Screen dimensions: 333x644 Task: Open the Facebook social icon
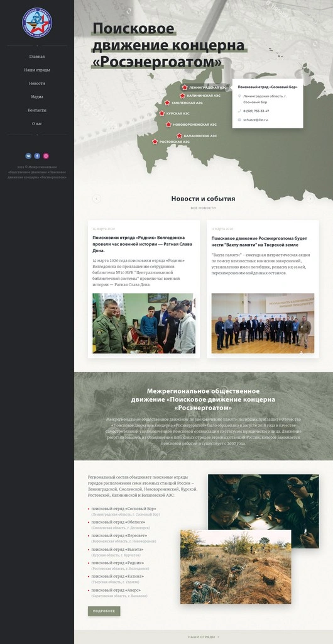click(37, 156)
